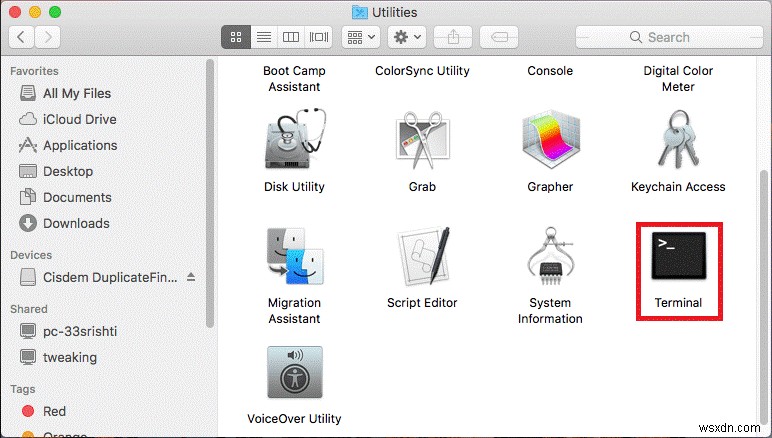Viewport: 772px width, 438px height.
Task: Switch to column view
Action: pos(290,37)
